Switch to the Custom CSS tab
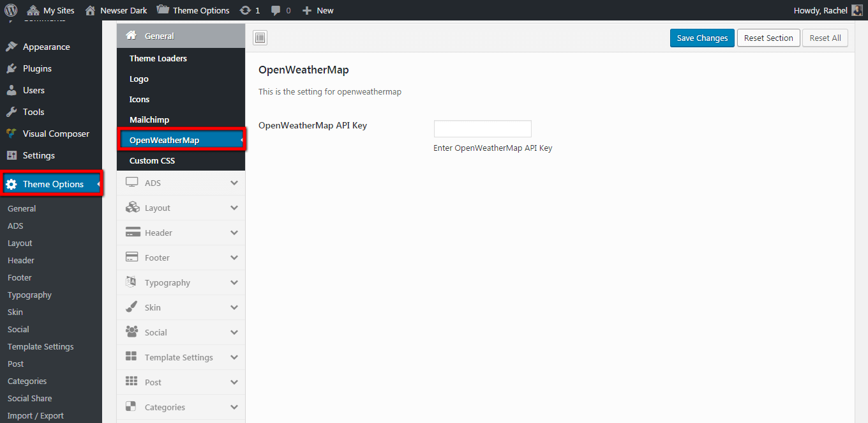Image resolution: width=868 pixels, height=423 pixels. coord(152,160)
